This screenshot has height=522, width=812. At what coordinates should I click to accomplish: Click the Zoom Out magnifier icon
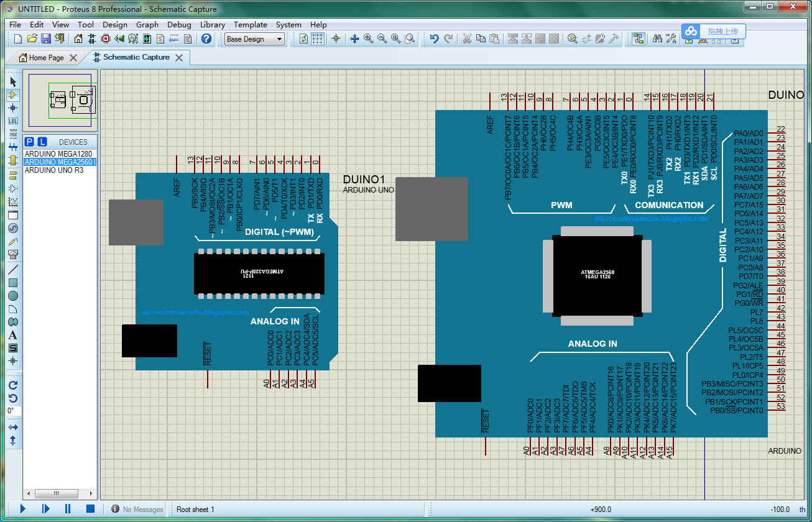click(x=382, y=39)
